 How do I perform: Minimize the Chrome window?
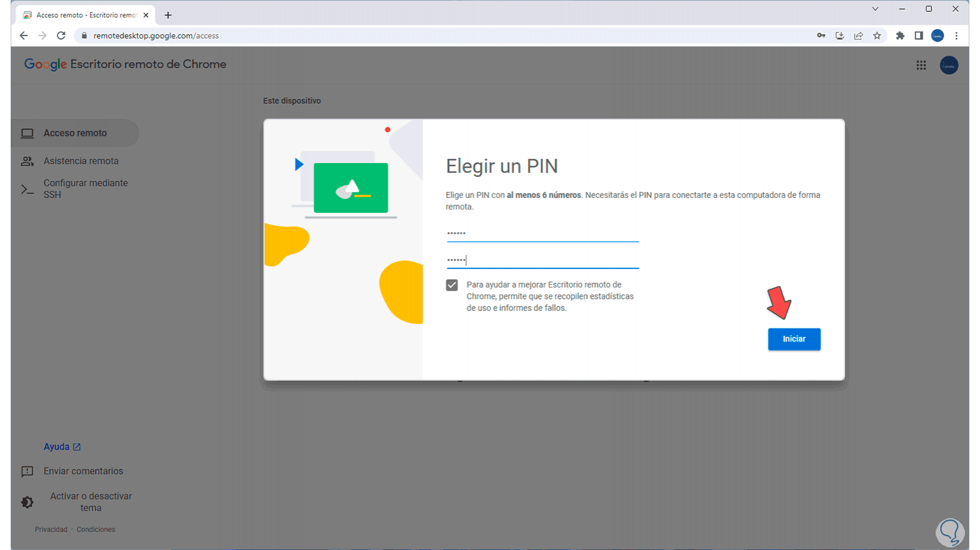tap(902, 9)
